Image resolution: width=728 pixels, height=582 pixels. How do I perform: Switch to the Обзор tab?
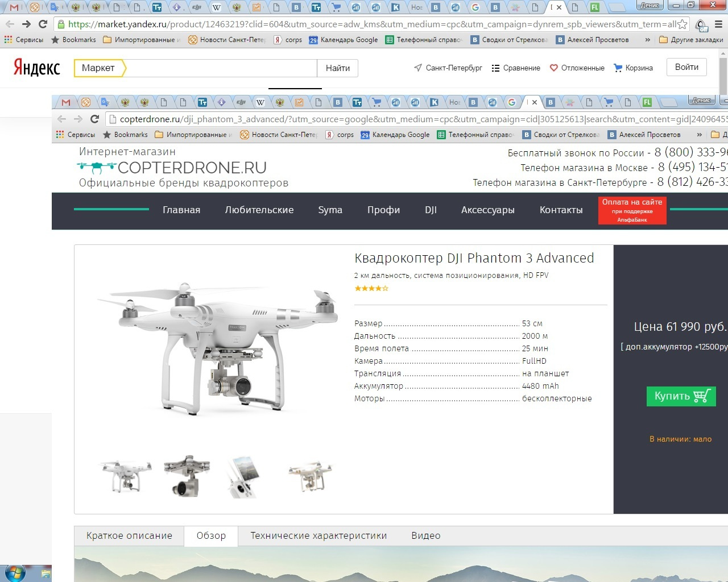(211, 535)
